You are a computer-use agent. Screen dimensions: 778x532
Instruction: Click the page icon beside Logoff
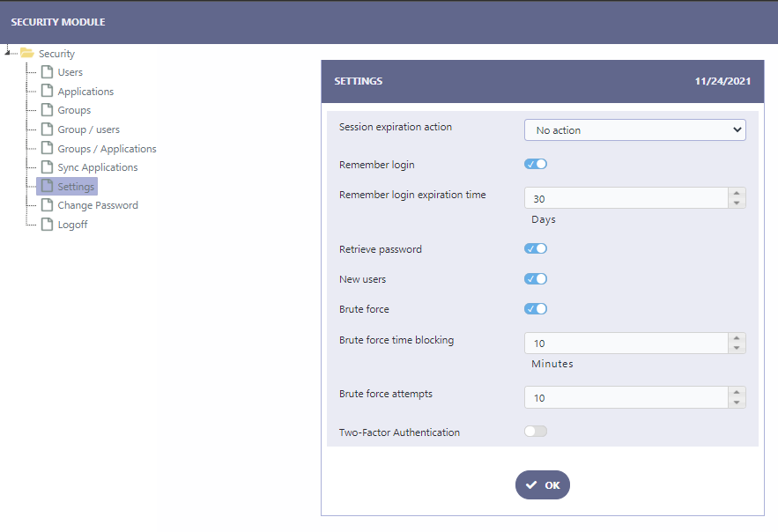click(x=47, y=224)
